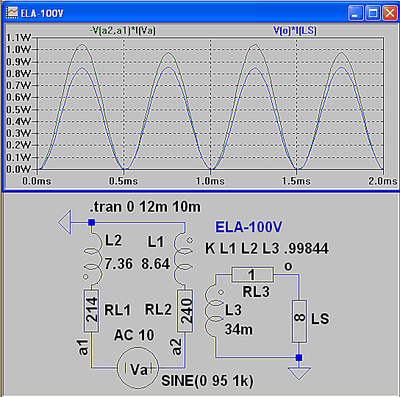Click the ground symbol below LS
400x397 pixels.
(299, 373)
